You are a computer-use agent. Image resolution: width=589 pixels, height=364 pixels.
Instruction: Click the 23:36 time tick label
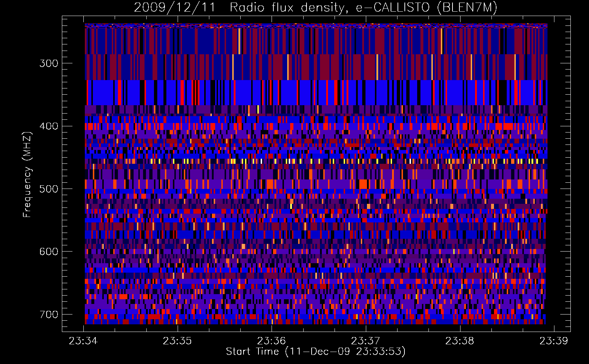pos(272,341)
